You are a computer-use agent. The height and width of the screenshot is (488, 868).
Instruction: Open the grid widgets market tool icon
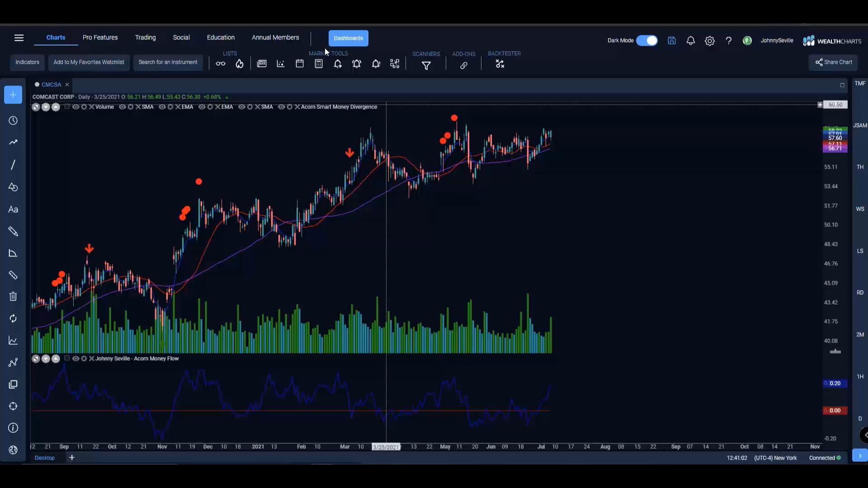point(395,64)
